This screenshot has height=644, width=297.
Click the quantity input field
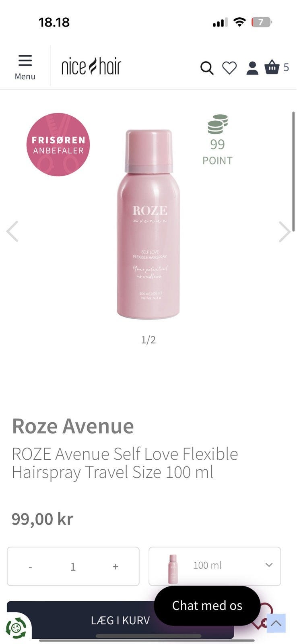pyautogui.click(x=73, y=567)
